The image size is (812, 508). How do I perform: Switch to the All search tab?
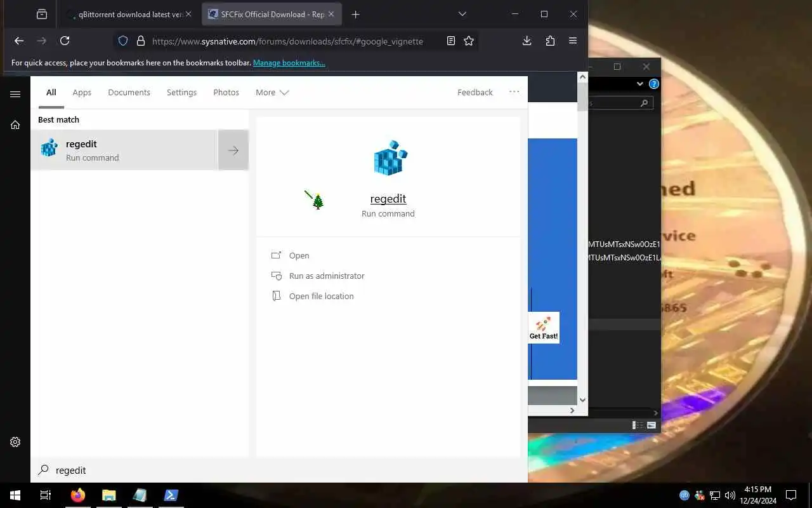click(51, 92)
